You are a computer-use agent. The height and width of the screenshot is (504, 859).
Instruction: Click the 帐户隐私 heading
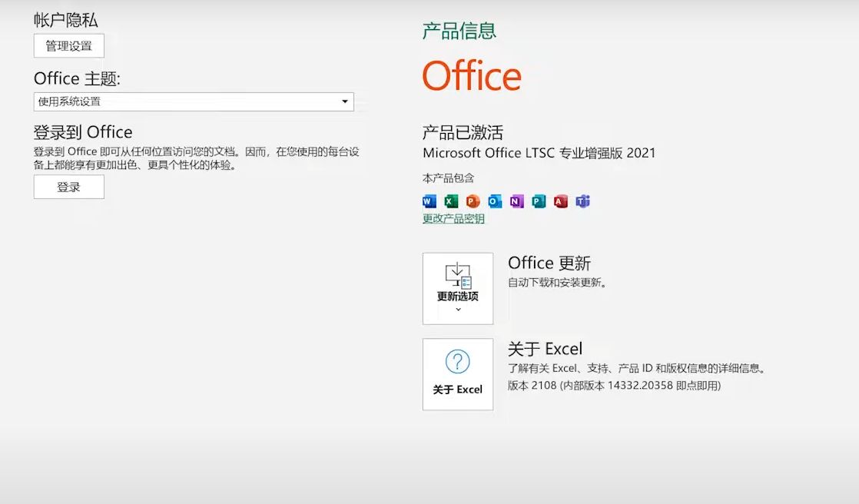66,20
